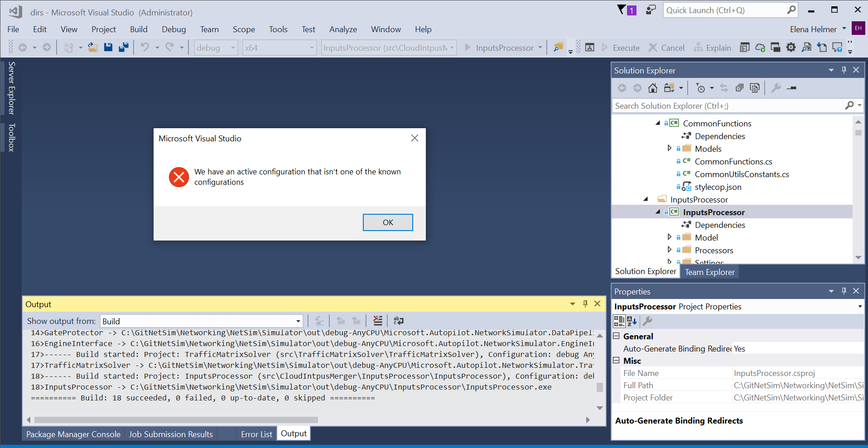
Task: Close the Microsoft Visual Studio error dialog
Action: click(415, 138)
